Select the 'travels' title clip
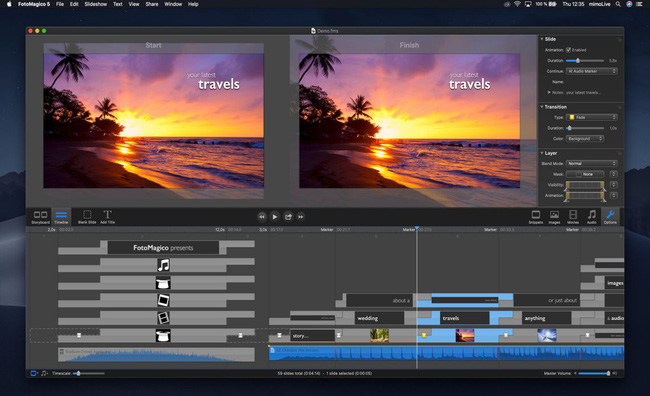This screenshot has width=650, height=396. [465, 318]
